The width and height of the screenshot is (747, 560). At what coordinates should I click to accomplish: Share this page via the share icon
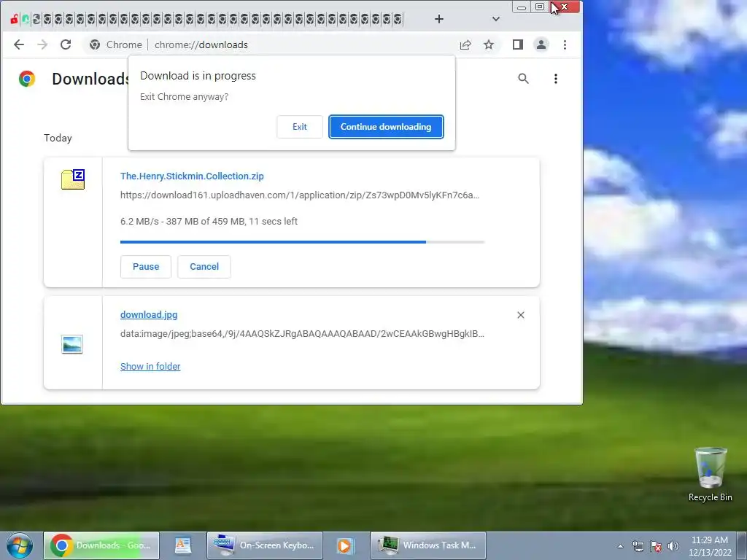click(x=465, y=44)
